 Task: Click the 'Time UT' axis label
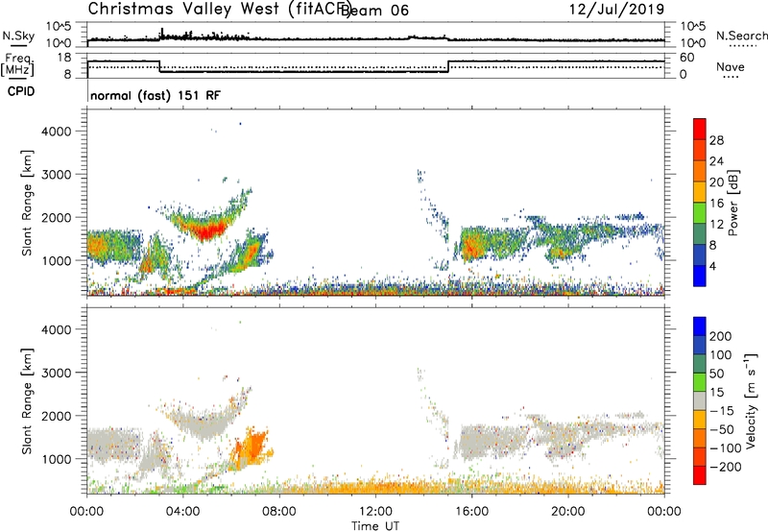point(375,526)
